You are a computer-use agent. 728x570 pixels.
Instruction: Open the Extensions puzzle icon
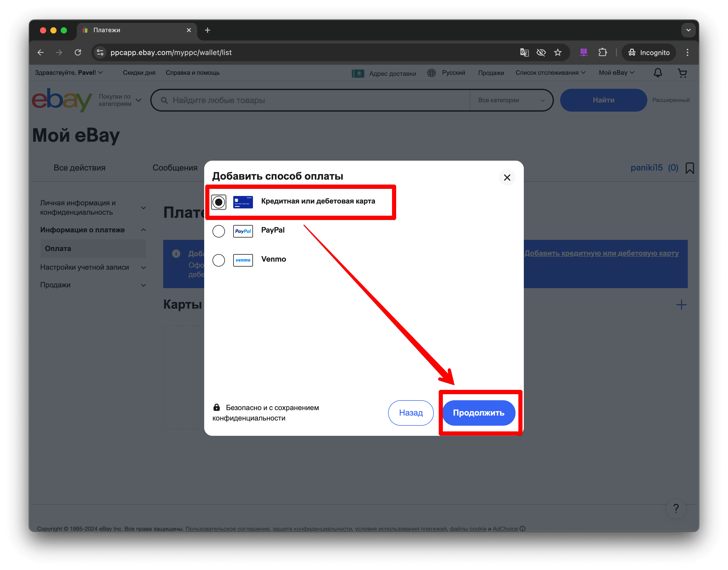602,52
